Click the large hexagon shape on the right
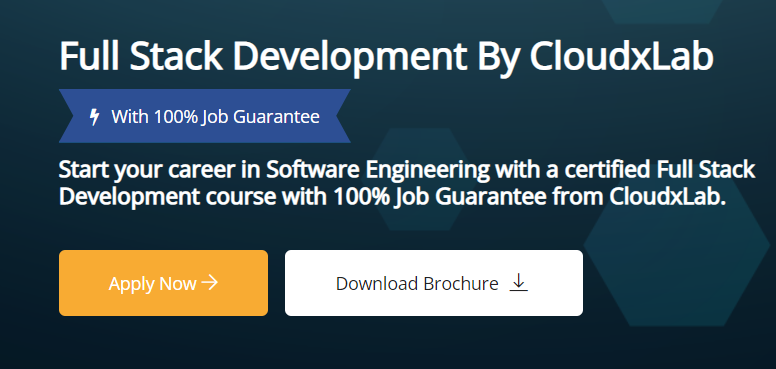Screen dimensions: 776x369 point(680,243)
